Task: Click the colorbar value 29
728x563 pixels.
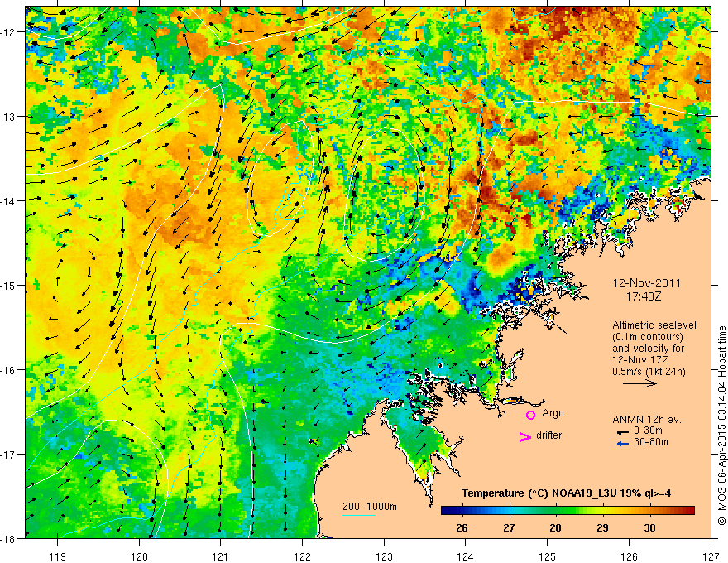Action: (x=602, y=528)
